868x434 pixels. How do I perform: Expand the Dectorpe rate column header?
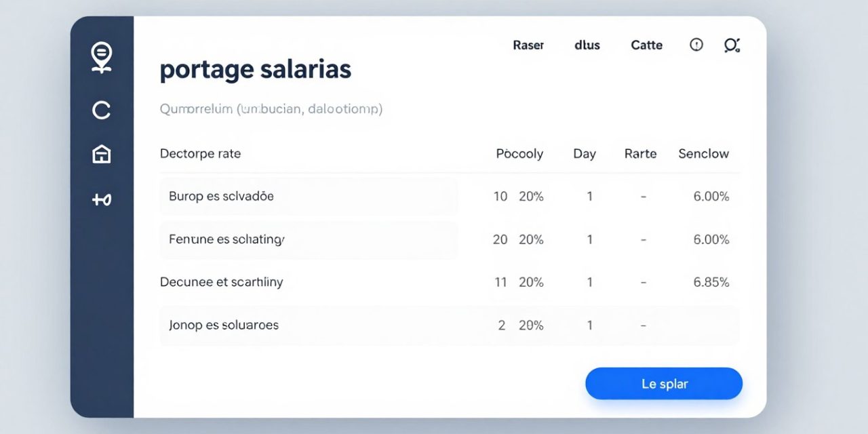200,153
